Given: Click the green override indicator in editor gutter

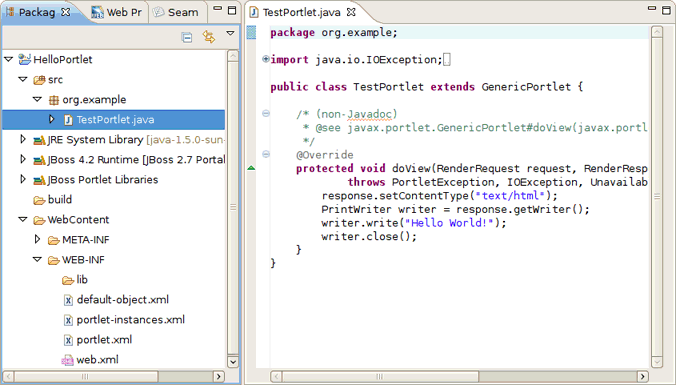Looking at the screenshot, I should click(251, 168).
